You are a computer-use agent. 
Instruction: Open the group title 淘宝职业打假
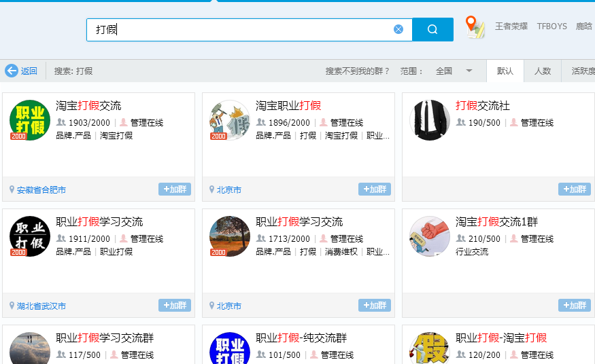point(288,106)
